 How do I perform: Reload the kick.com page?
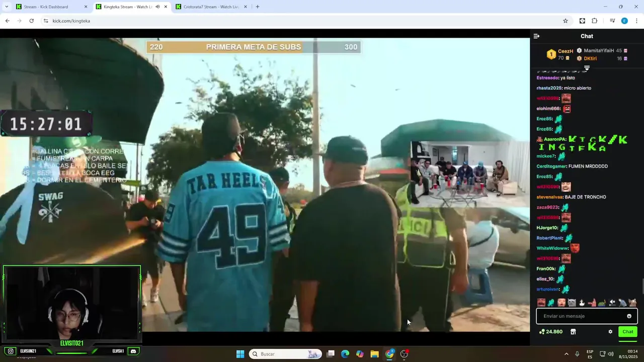[x=31, y=21]
